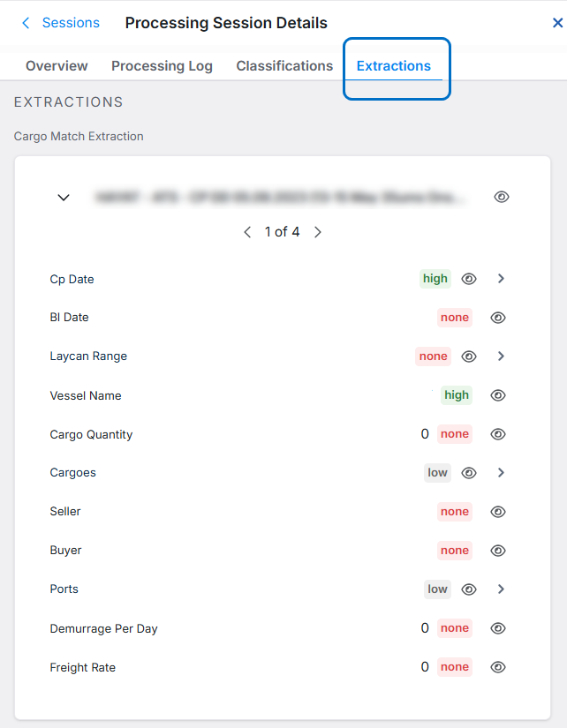Expand the Cargoes row chevron

pyautogui.click(x=501, y=473)
